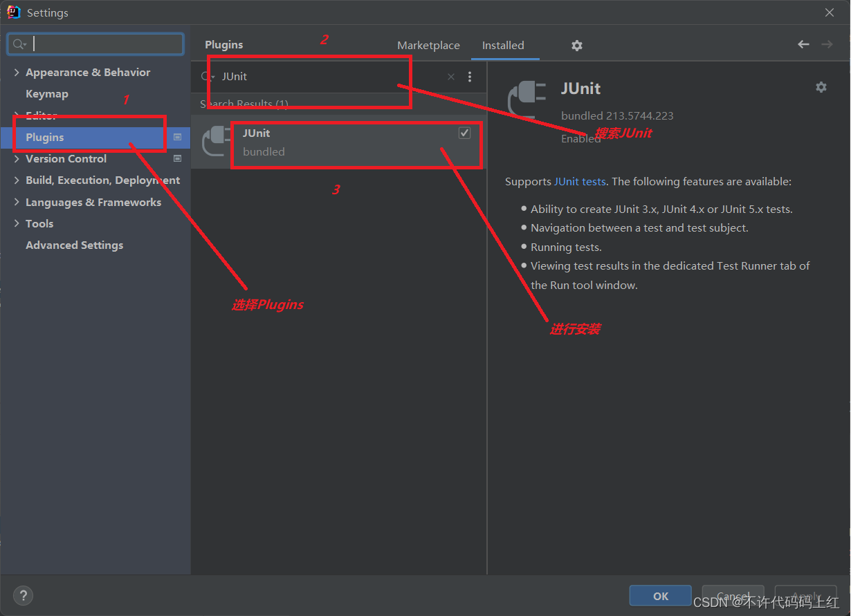Confirm with the OK button

pos(660,596)
